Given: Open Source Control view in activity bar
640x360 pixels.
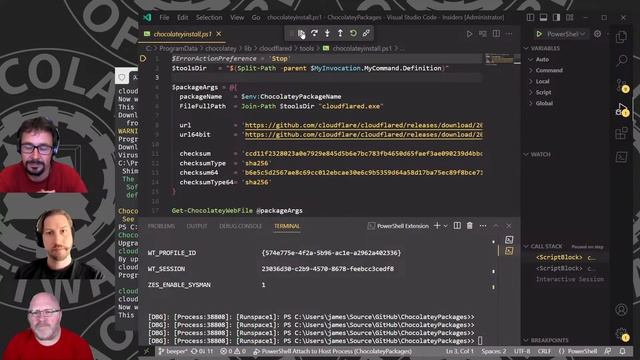Looking at the screenshot, I should click(622, 84).
